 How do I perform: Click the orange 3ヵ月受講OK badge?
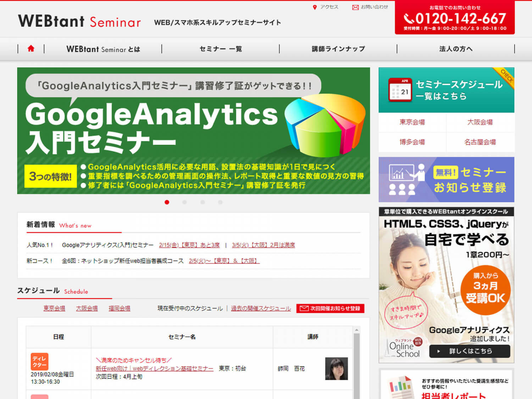coord(486,290)
